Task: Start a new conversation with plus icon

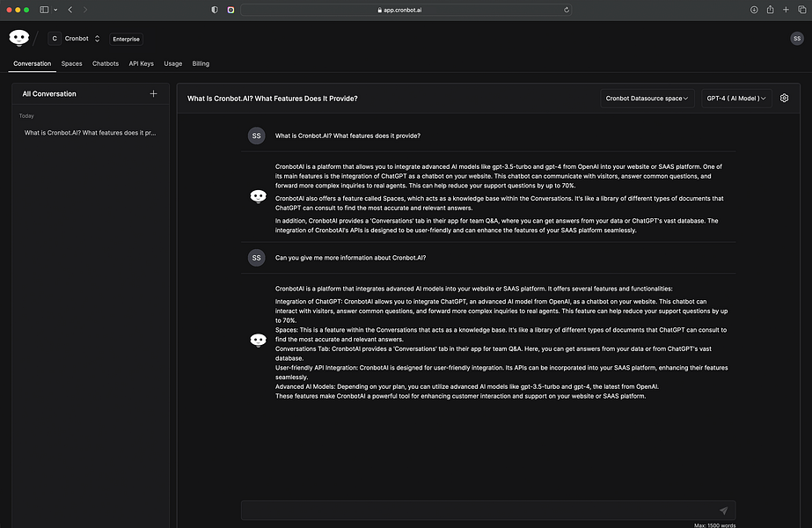Action: click(x=153, y=94)
